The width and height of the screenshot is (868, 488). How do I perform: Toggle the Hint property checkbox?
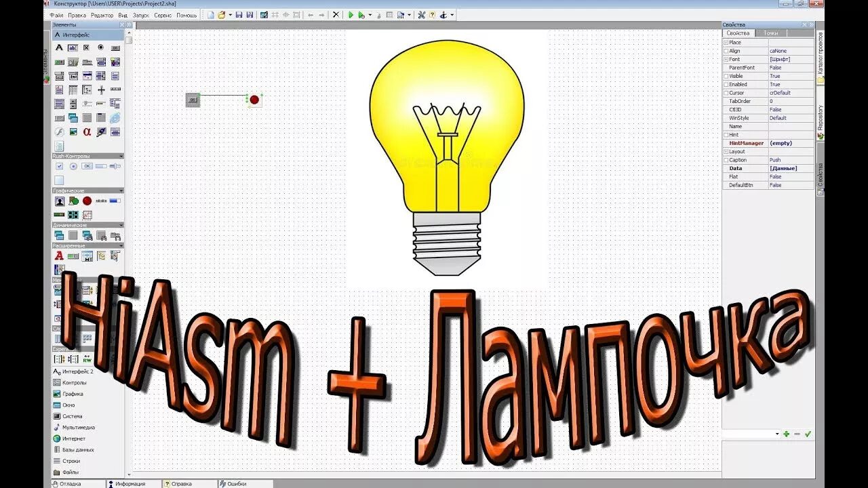(726, 135)
